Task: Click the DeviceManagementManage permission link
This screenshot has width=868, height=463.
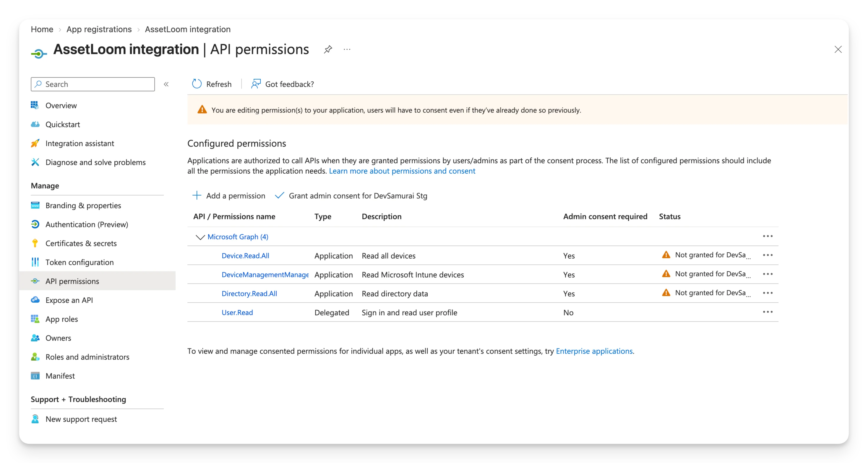Action: tap(265, 275)
